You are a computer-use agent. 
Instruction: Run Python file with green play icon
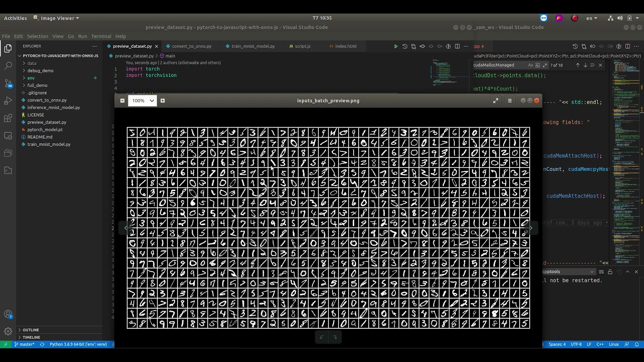click(x=395, y=46)
